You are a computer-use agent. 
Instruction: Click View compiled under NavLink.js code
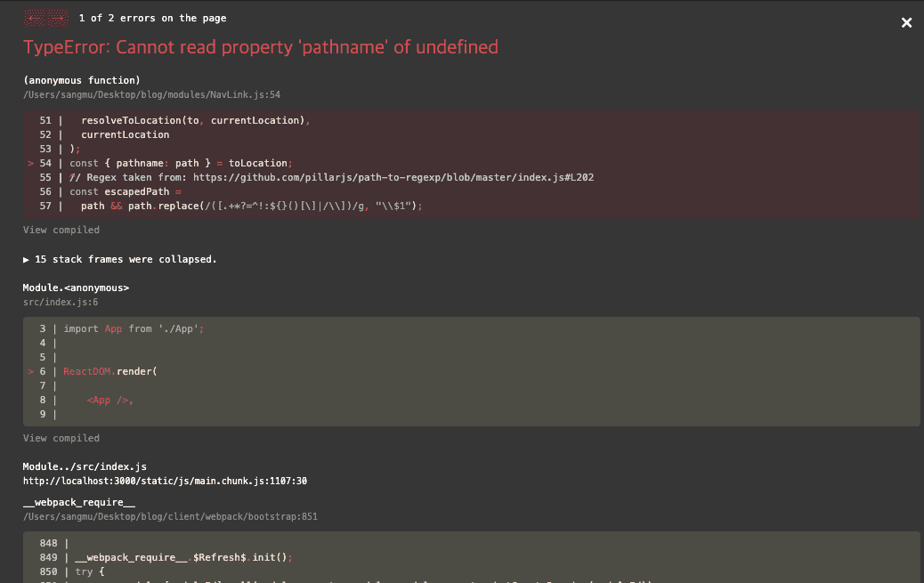[61, 230]
